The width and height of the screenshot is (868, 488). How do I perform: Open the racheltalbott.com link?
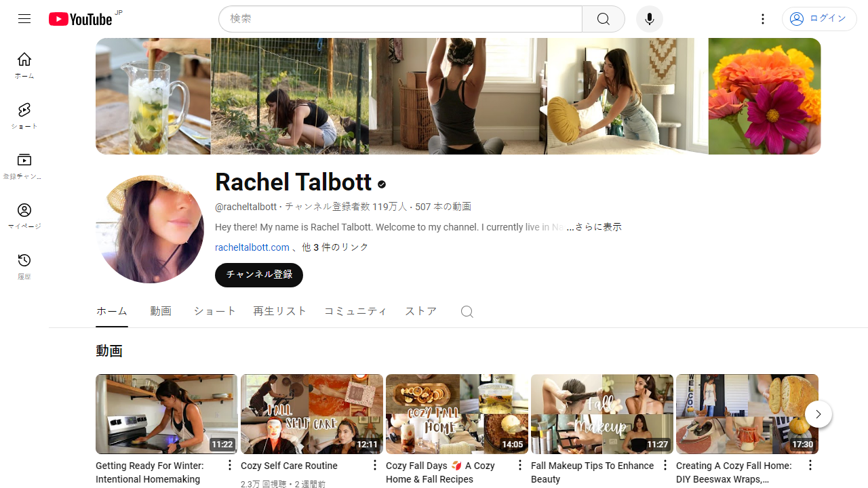point(252,247)
